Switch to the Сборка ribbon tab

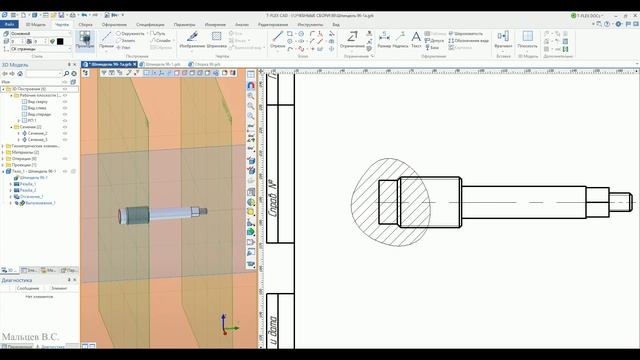pyautogui.click(x=85, y=24)
